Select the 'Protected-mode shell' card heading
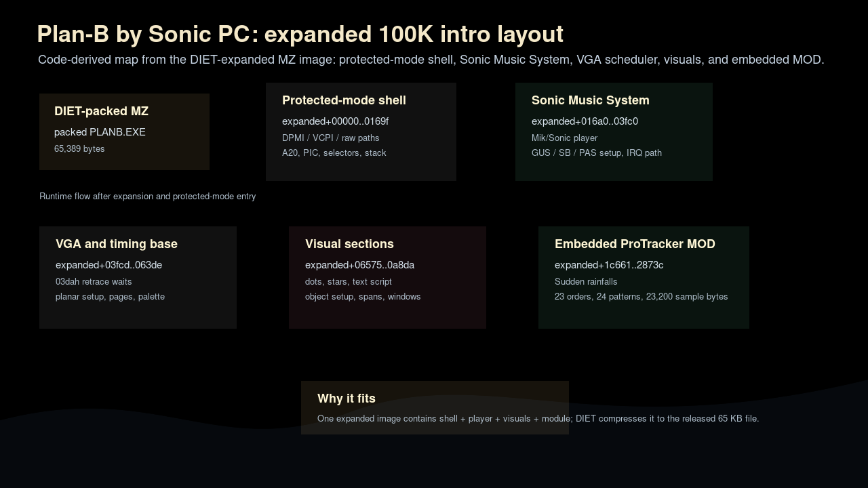Viewport: 868px width, 488px height. click(344, 100)
